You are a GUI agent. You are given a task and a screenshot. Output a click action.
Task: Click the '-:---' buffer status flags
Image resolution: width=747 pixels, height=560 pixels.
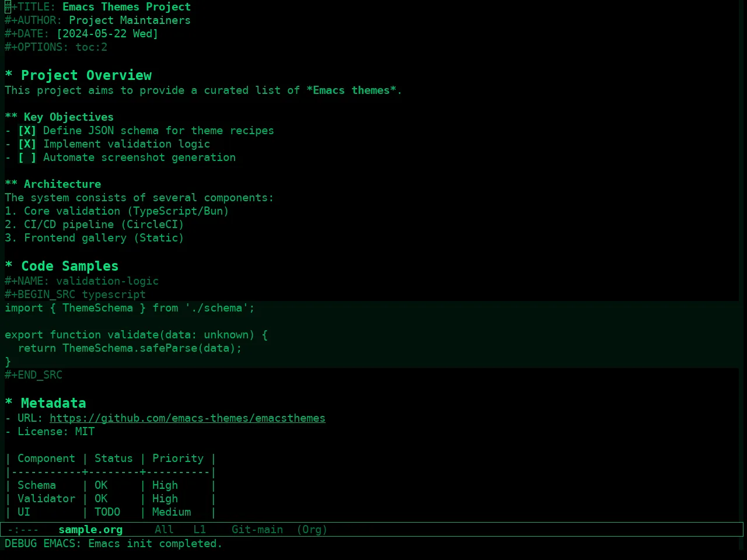click(23, 530)
